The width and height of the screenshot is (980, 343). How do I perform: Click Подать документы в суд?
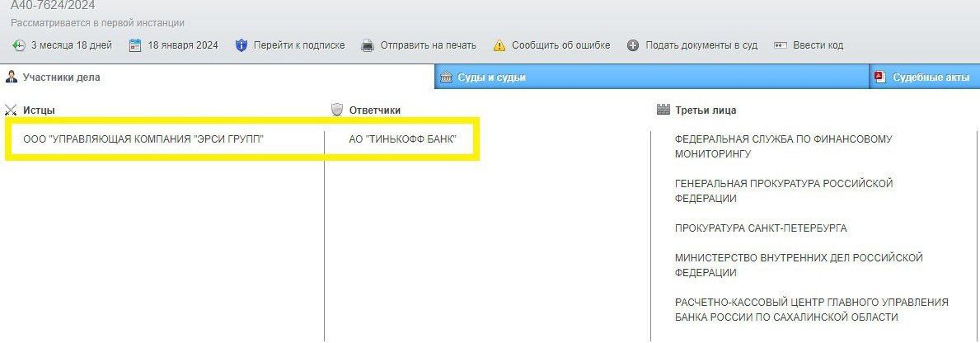(x=701, y=45)
